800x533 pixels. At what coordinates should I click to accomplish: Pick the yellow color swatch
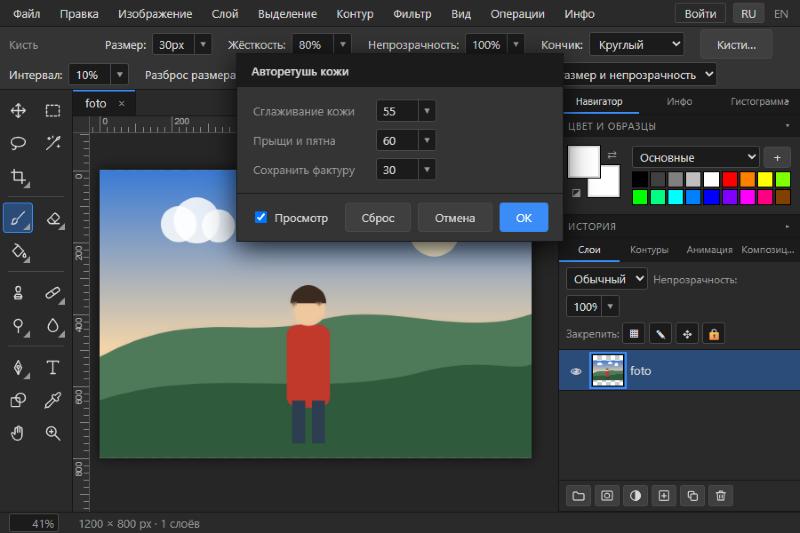pos(765,179)
